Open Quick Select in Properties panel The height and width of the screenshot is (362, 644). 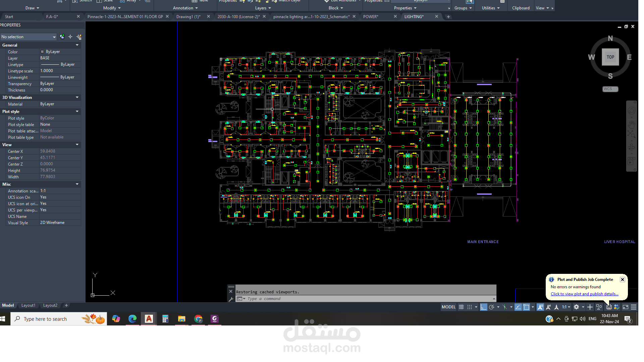click(79, 37)
